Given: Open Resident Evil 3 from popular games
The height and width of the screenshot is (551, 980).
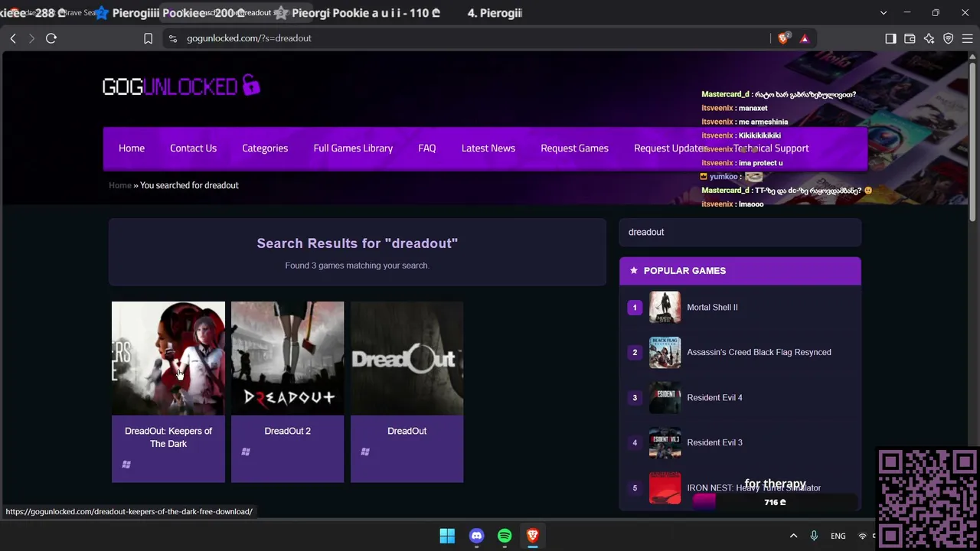Looking at the screenshot, I should pyautogui.click(x=714, y=442).
